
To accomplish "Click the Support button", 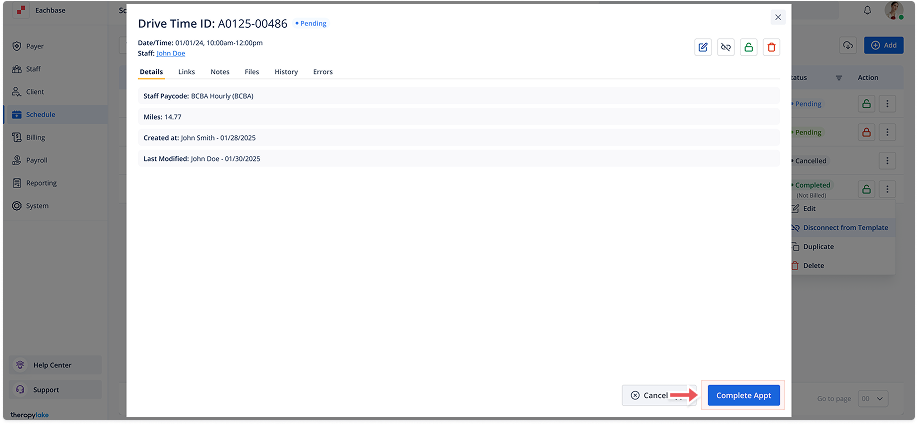I will click(x=56, y=390).
